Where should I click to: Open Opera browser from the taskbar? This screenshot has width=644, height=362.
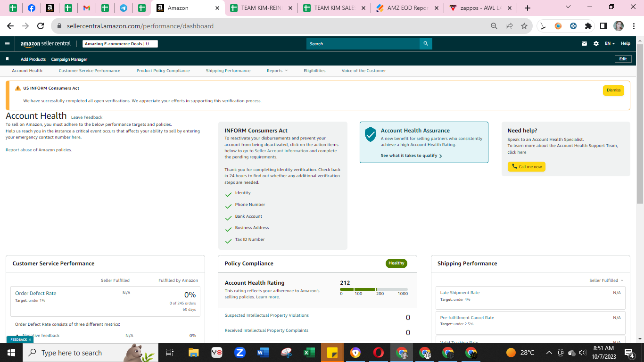(x=379, y=353)
